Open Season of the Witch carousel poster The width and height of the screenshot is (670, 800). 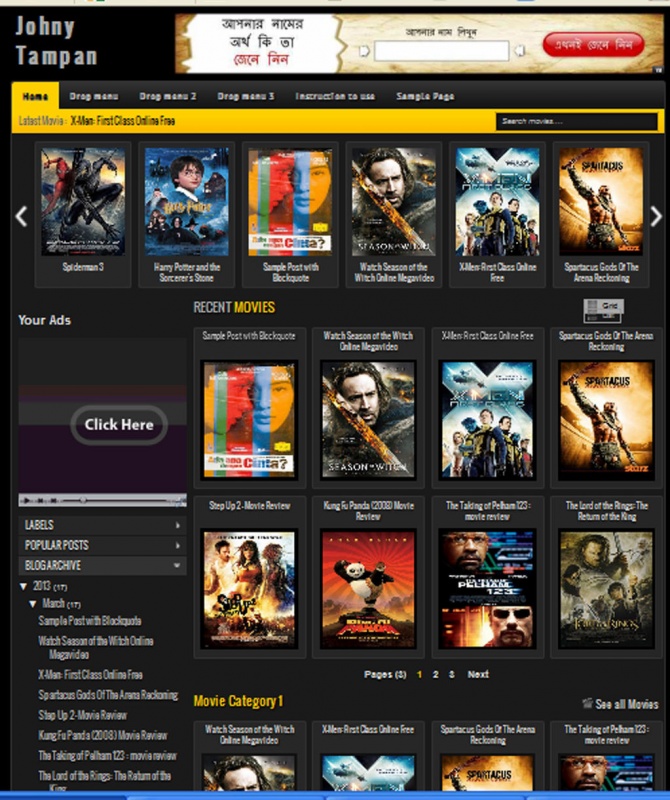pyautogui.click(x=393, y=202)
